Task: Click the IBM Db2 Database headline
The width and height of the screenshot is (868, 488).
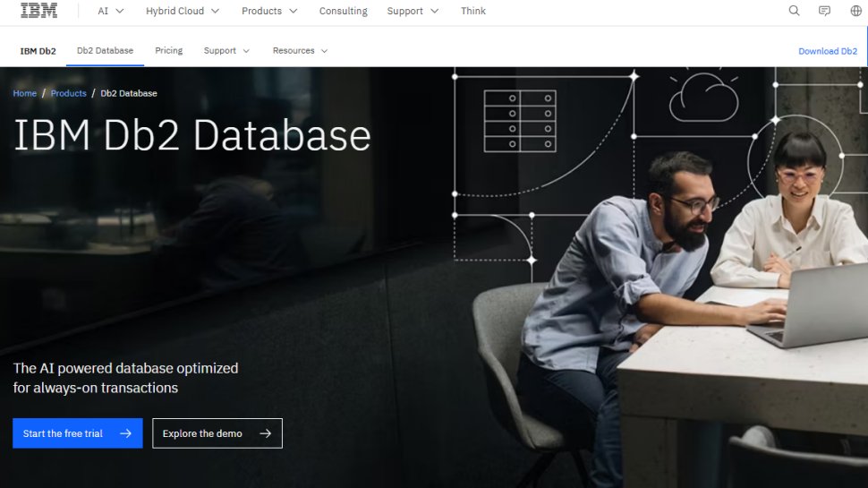Action: pyautogui.click(x=192, y=134)
